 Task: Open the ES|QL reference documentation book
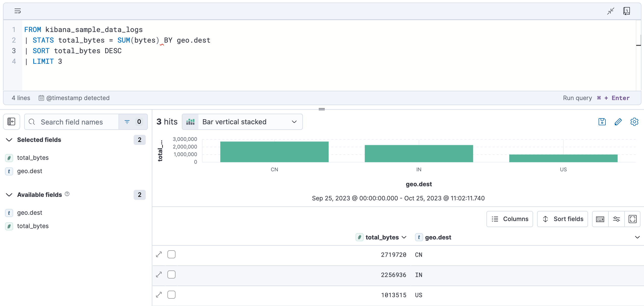(627, 11)
